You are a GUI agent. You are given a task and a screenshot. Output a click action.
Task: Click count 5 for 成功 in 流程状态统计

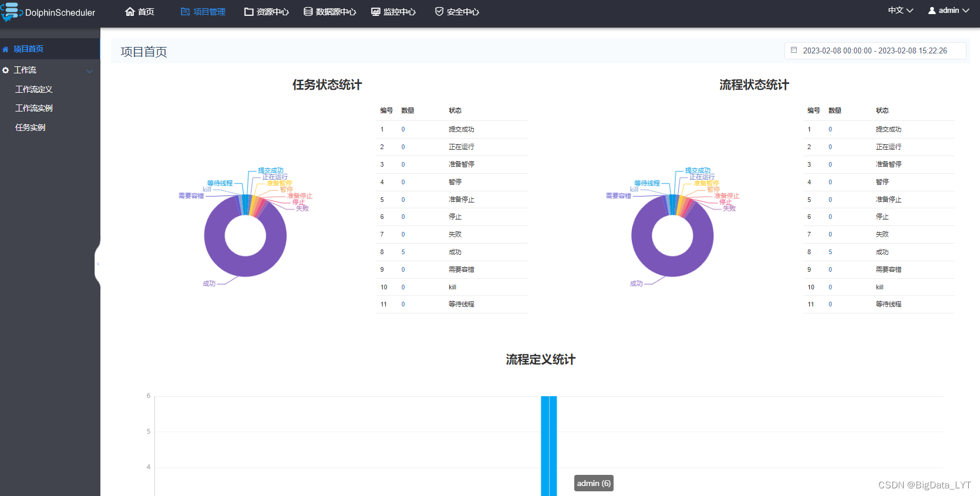pos(830,252)
